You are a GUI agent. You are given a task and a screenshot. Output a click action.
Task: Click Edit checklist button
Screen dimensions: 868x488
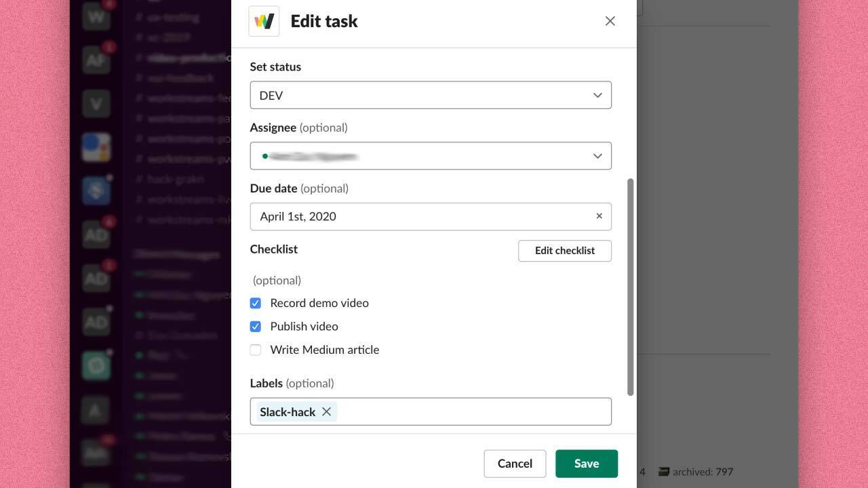click(564, 251)
